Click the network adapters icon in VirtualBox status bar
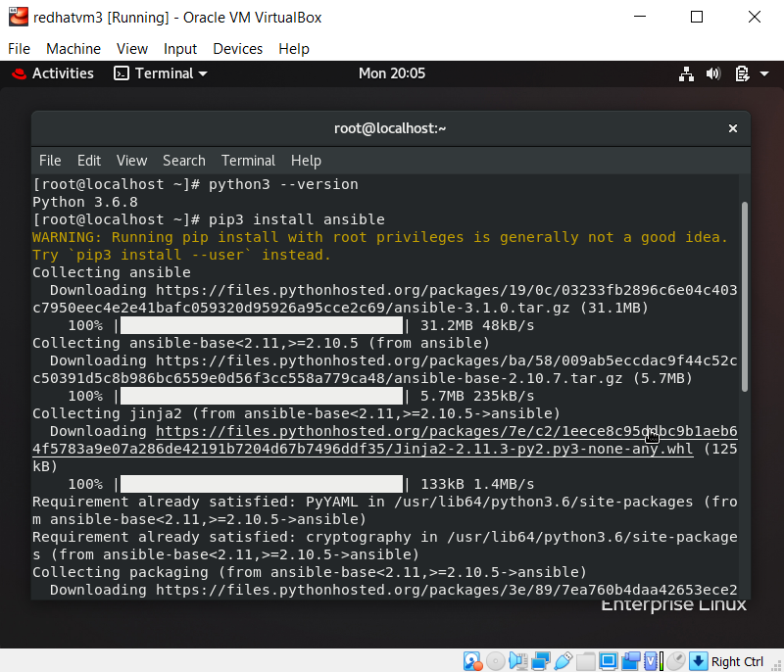The image size is (784, 672). coord(541,661)
